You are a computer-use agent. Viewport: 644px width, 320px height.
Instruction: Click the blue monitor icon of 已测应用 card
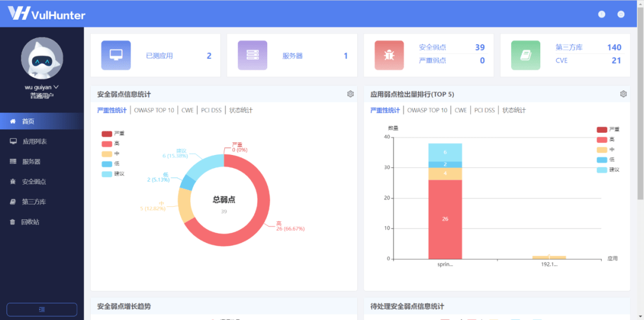coord(116,55)
